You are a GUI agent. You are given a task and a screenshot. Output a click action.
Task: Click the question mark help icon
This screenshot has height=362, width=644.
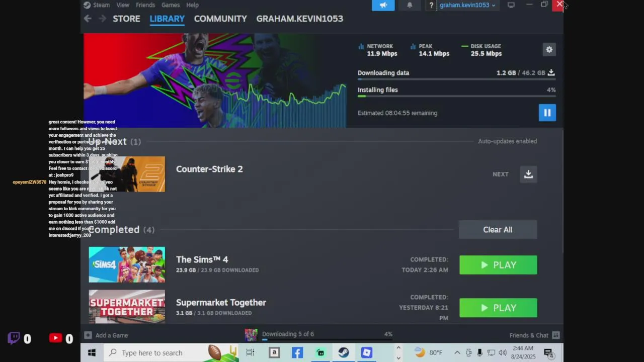tap(431, 5)
